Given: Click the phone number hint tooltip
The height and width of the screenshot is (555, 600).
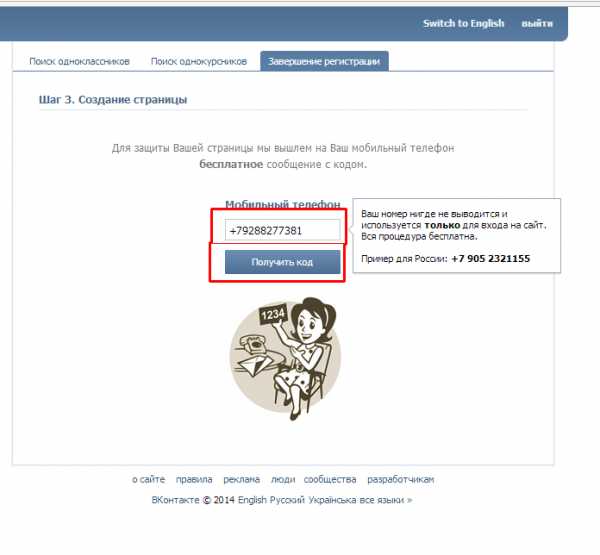Looking at the screenshot, I should pyautogui.click(x=457, y=236).
